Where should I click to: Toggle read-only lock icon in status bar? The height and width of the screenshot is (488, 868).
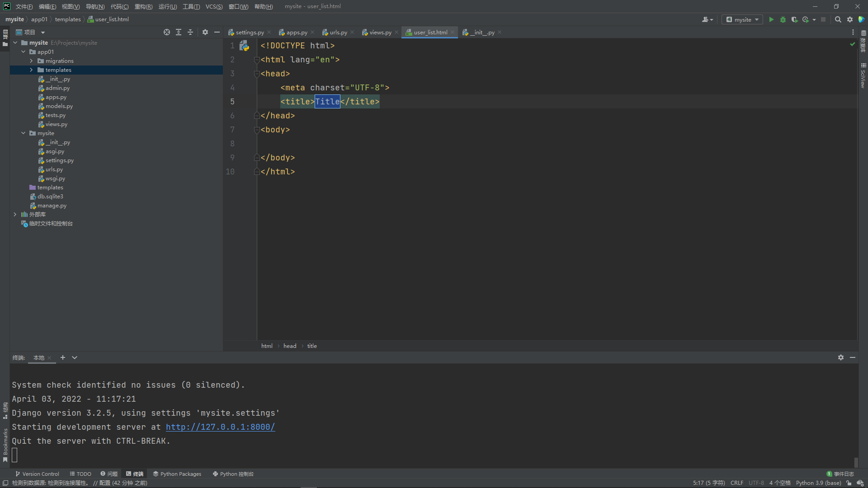coord(849,483)
